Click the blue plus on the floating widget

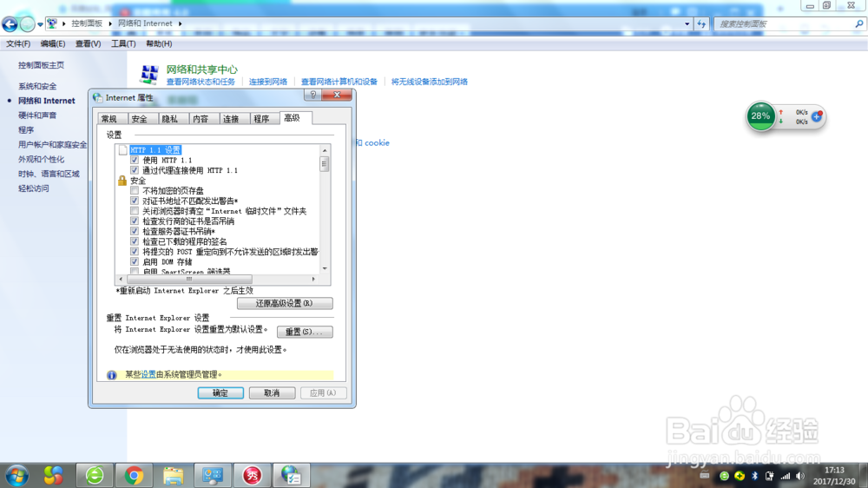click(x=817, y=116)
